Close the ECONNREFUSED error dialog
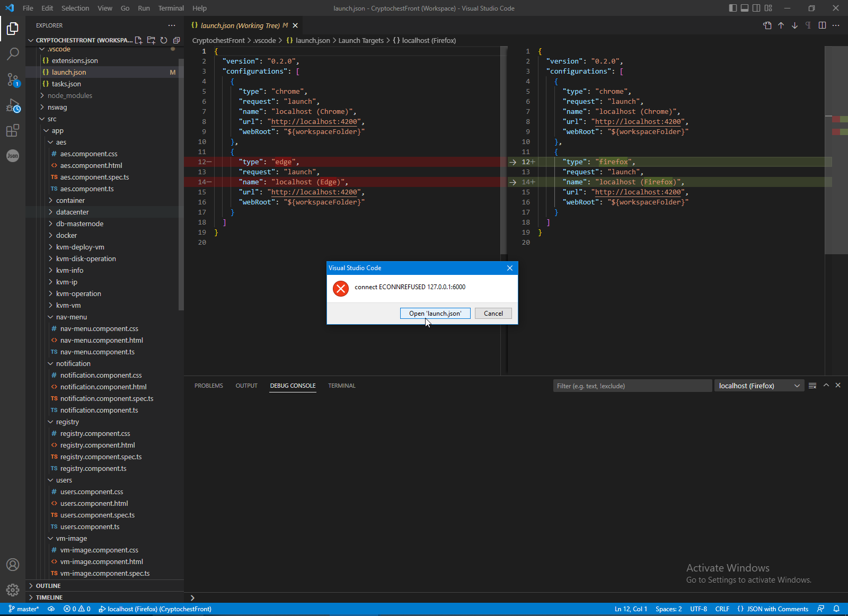The width and height of the screenshot is (848, 616). coord(510,268)
